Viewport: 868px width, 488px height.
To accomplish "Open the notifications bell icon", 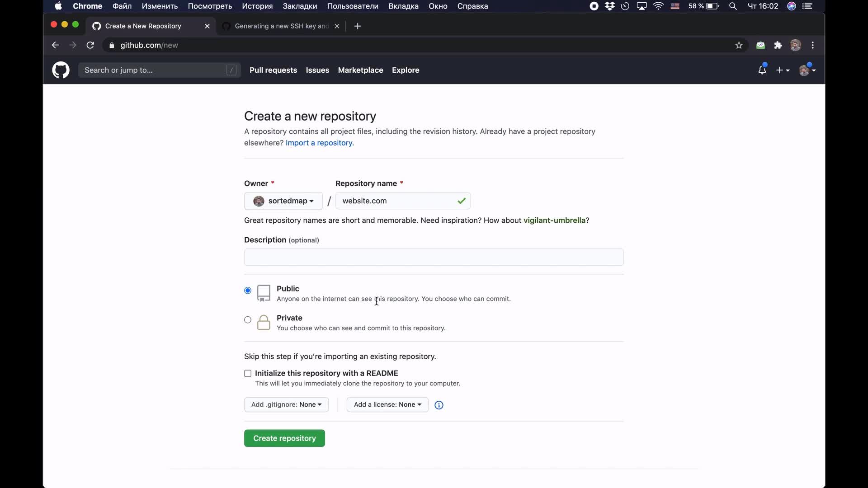I will (762, 70).
